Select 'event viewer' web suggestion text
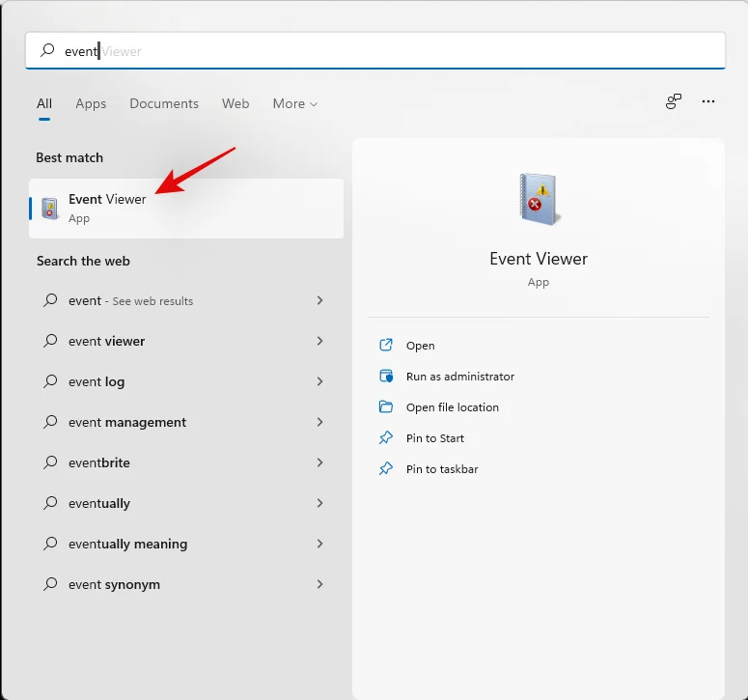Screen dimensions: 748x700 pyautogui.click(x=106, y=341)
